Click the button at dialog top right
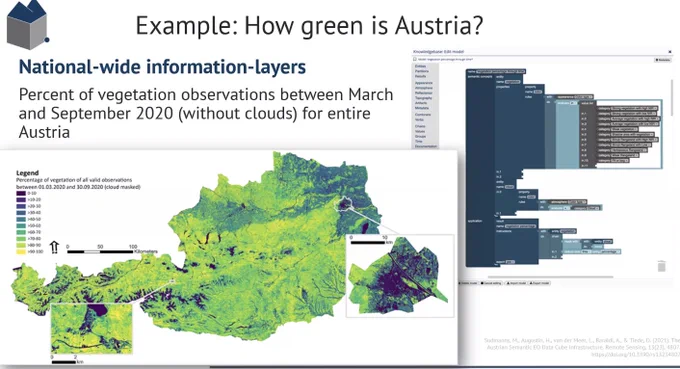This screenshot has height=369, width=680. point(662,60)
